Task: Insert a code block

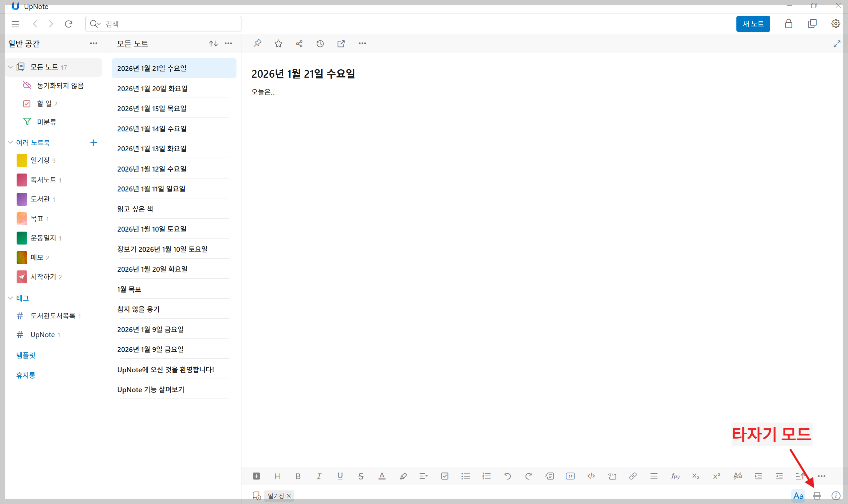Action: (x=612, y=476)
